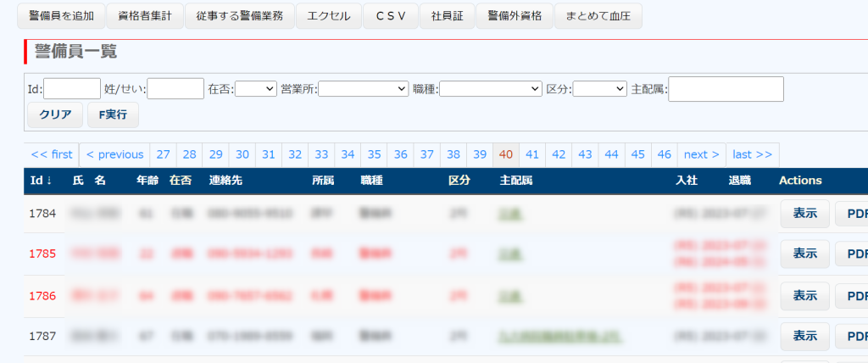Open the 社員証 button

click(447, 16)
